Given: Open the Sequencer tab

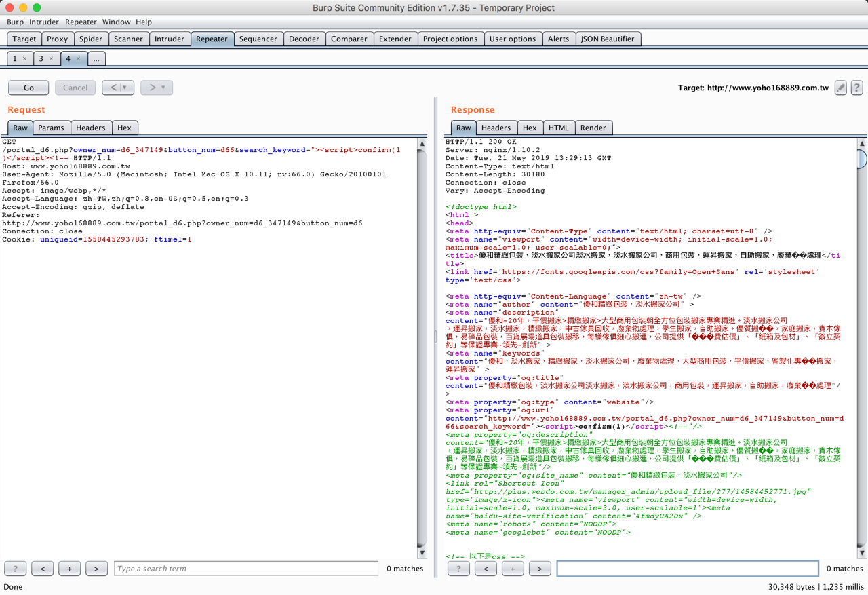Looking at the screenshot, I should click(x=258, y=39).
